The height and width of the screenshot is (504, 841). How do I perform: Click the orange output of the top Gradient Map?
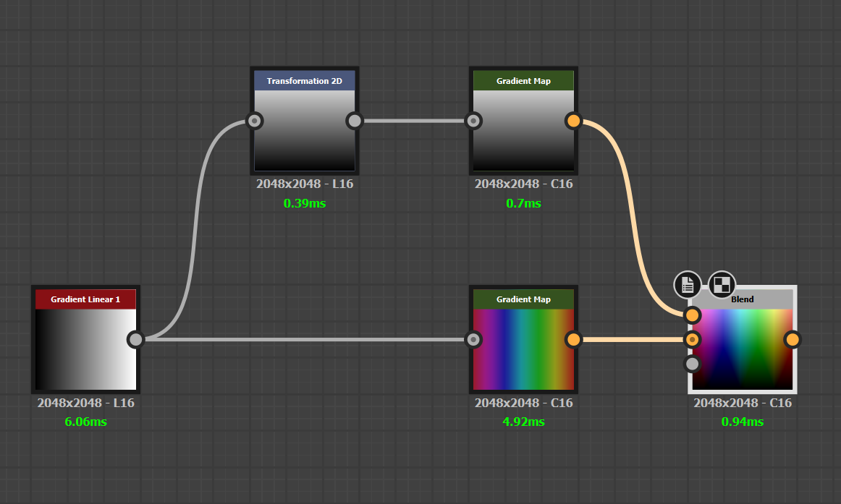coord(573,121)
